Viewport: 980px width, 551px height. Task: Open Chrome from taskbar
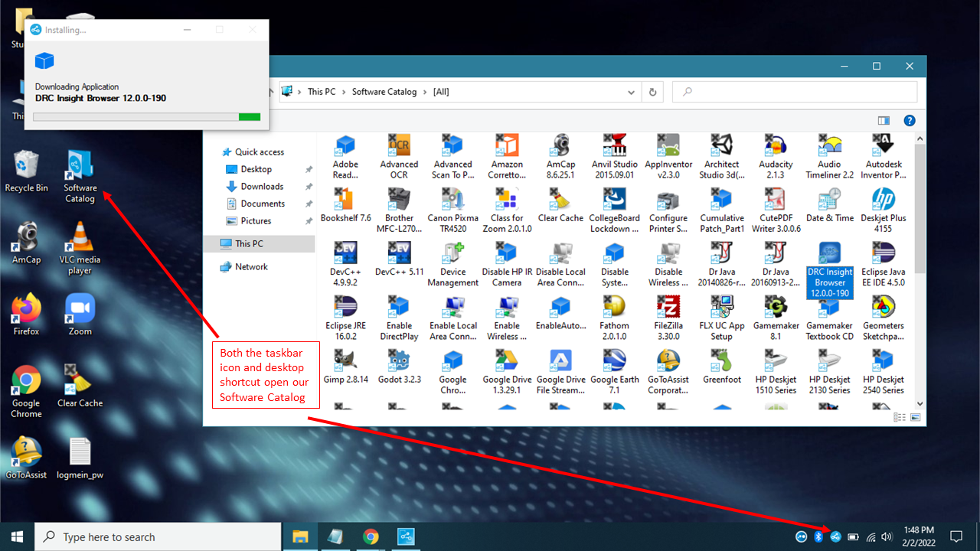(371, 536)
